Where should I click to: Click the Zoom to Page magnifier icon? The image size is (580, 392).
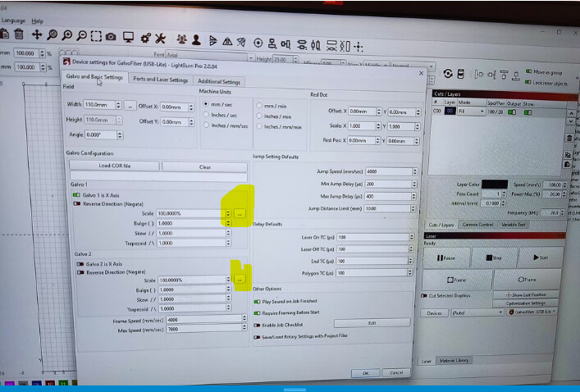point(52,35)
